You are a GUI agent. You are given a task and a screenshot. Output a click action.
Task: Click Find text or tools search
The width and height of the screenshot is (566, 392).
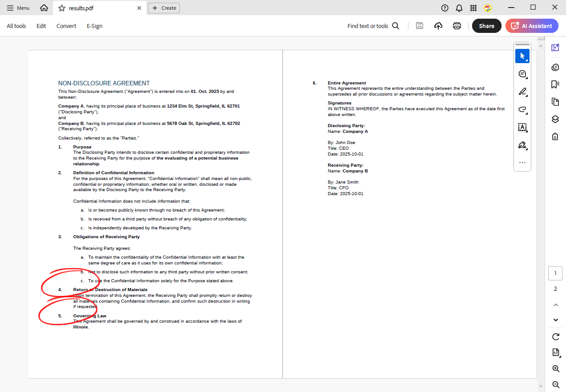click(x=373, y=26)
